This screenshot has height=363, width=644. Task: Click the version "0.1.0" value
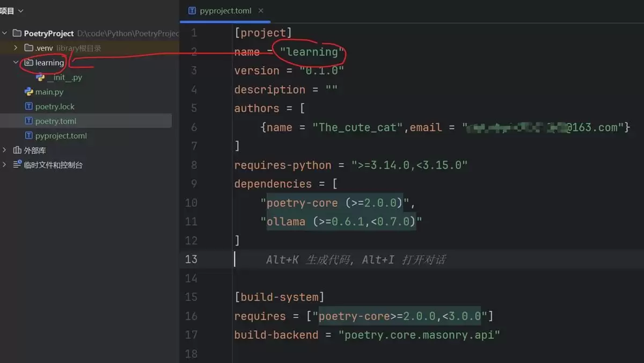click(x=321, y=70)
